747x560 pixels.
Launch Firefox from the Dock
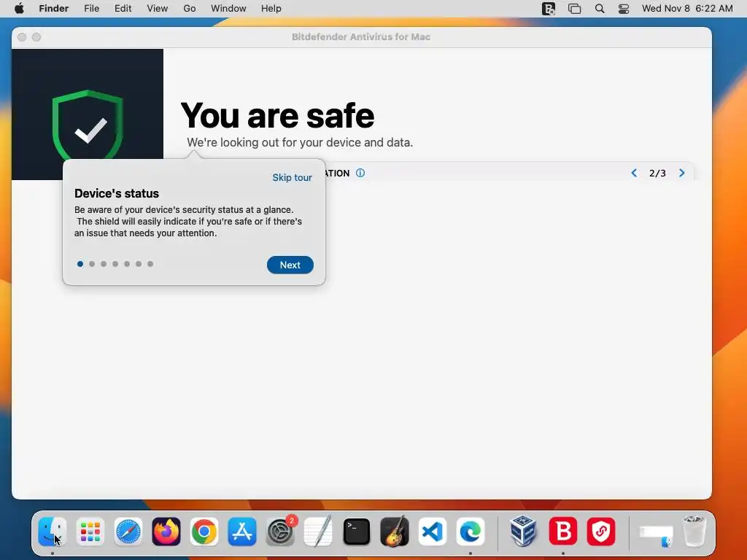166,532
